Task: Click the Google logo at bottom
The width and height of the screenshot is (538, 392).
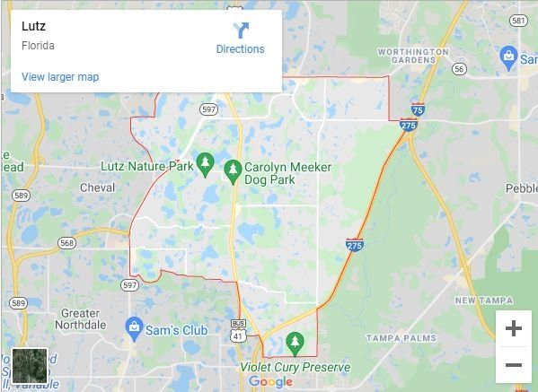Action: pos(270,381)
